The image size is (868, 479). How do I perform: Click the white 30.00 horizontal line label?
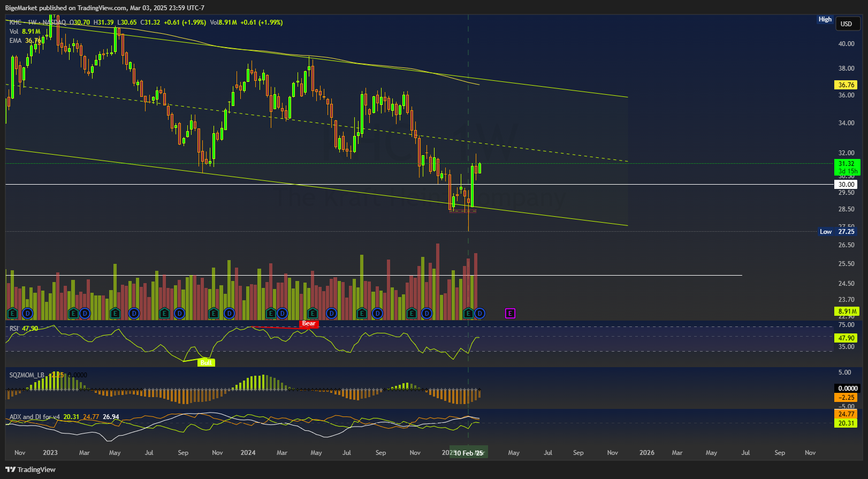(x=846, y=185)
